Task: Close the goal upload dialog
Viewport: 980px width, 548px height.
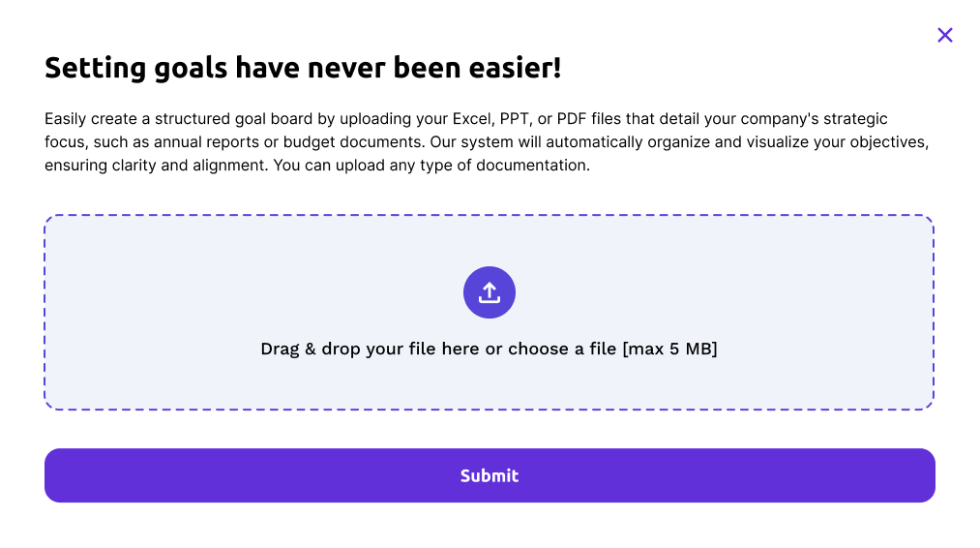Action: [945, 36]
